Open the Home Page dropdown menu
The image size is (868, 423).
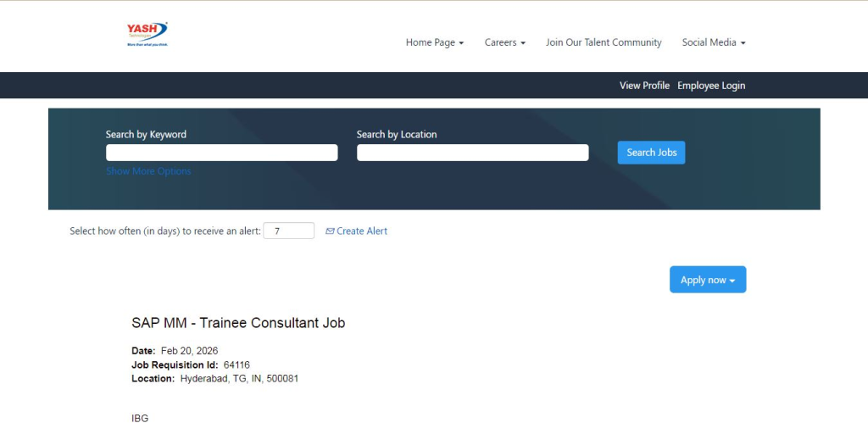pos(435,42)
